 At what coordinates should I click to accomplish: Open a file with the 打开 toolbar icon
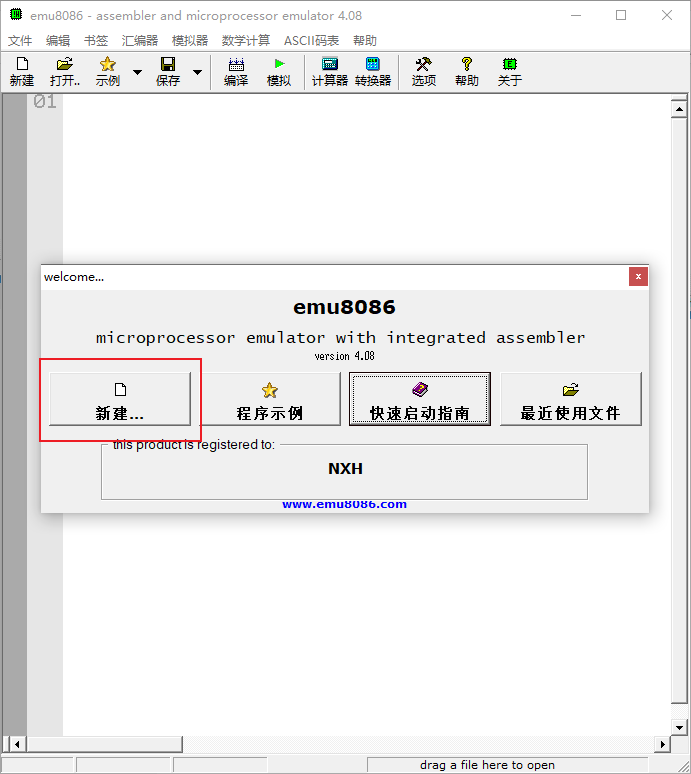(x=65, y=72)
